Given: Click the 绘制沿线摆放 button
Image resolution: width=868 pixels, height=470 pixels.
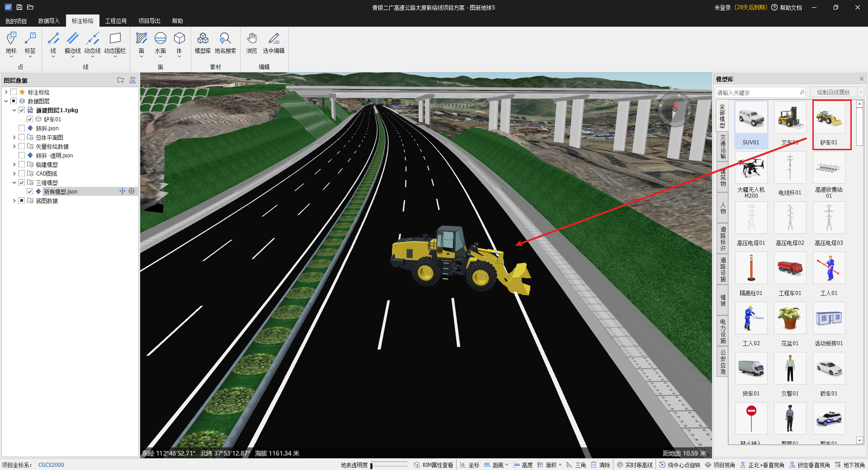Looking at the screenshot, I should 833,92.
